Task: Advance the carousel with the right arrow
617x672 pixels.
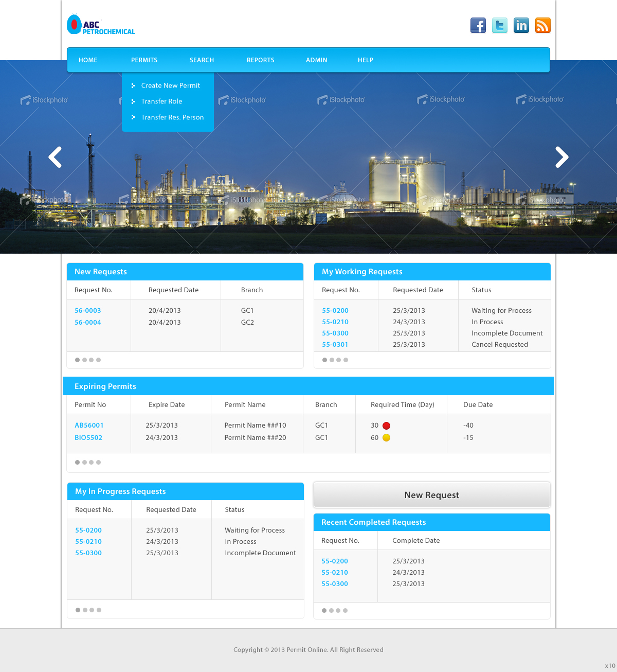Action: pyautogui.click(x=561, y=157)
